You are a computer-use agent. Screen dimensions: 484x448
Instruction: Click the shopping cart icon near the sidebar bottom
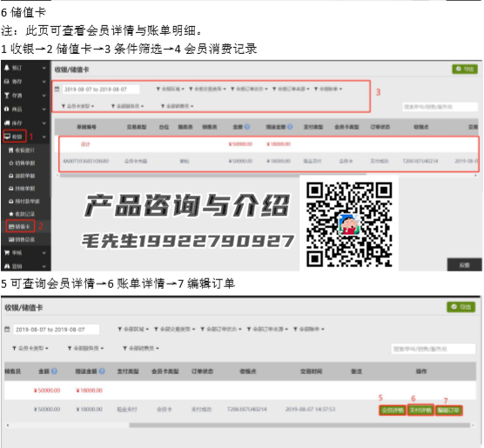point(7,252)
